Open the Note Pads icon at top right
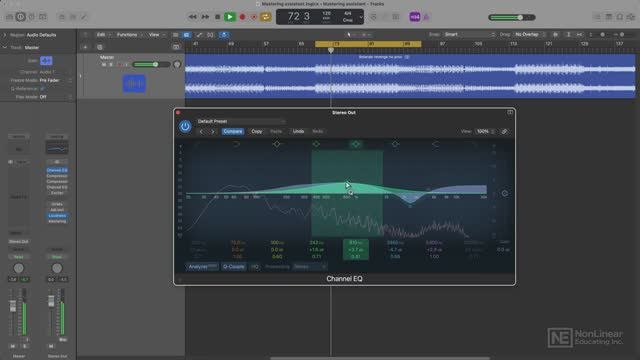Image resolution: width=640 pixels, height=360 pixels. tap(609, 17)
